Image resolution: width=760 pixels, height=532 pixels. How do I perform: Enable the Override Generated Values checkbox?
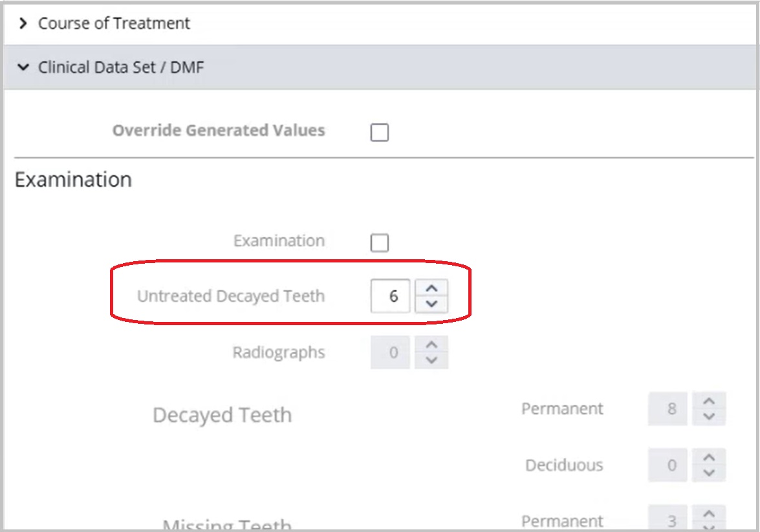379,133
